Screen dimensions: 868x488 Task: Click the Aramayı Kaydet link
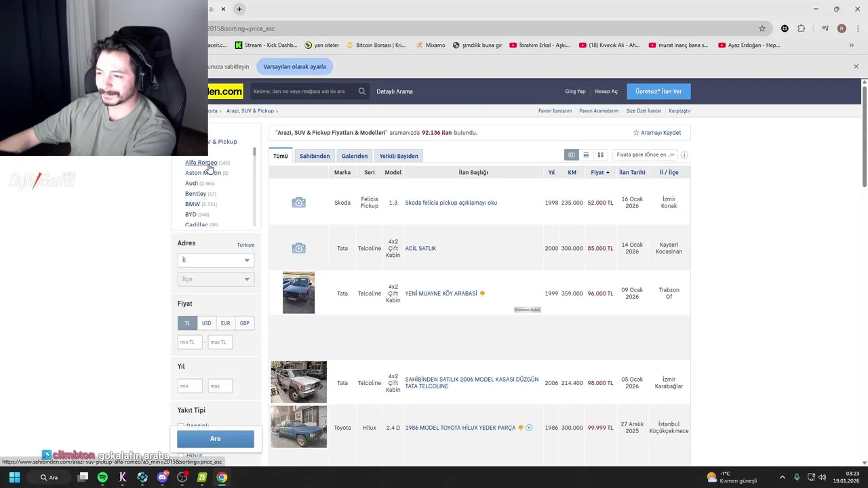[x=657, y=132]
